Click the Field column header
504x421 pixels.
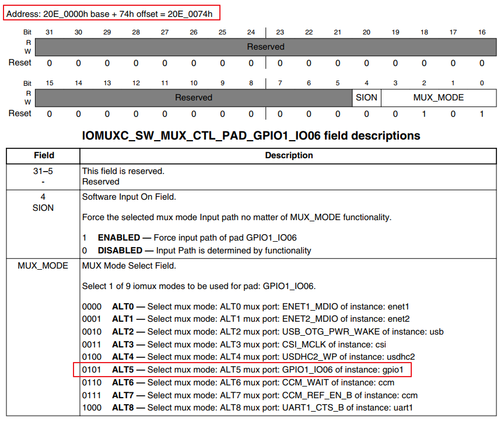point(43,155)
